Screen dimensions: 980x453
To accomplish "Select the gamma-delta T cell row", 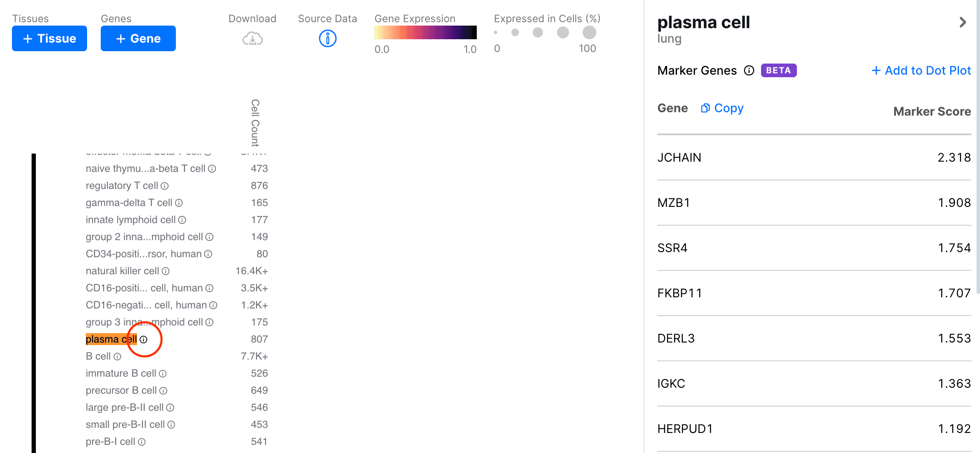I will (129, 203).
